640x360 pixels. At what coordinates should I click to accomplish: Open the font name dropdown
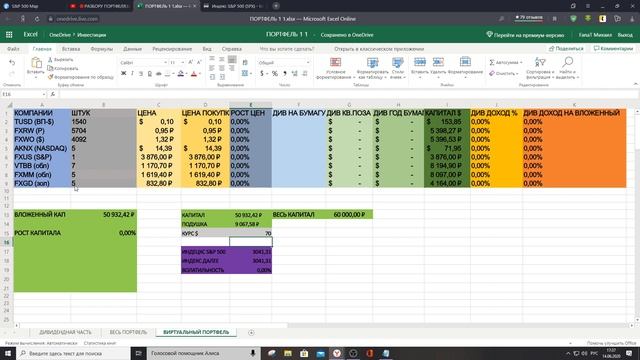point(165,62)
